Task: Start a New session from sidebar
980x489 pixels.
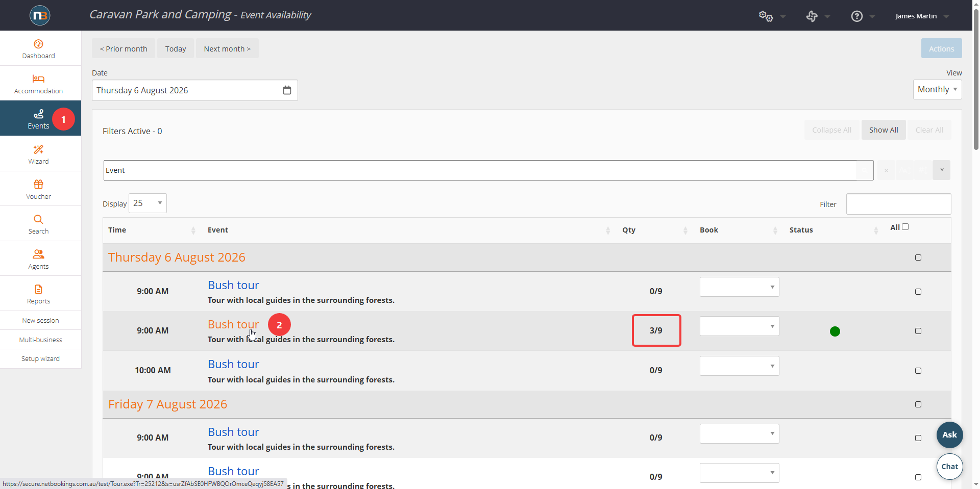Action: [x=40, y=321]
